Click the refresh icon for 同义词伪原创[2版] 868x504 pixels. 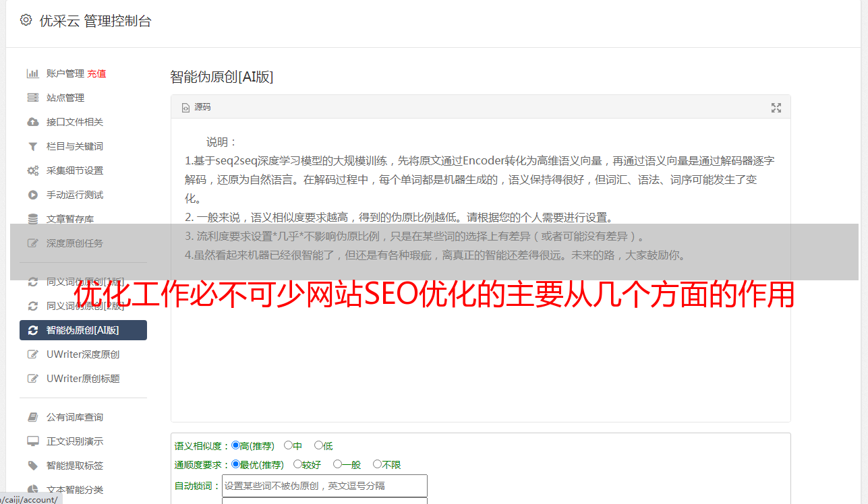[x=32, y=306]
